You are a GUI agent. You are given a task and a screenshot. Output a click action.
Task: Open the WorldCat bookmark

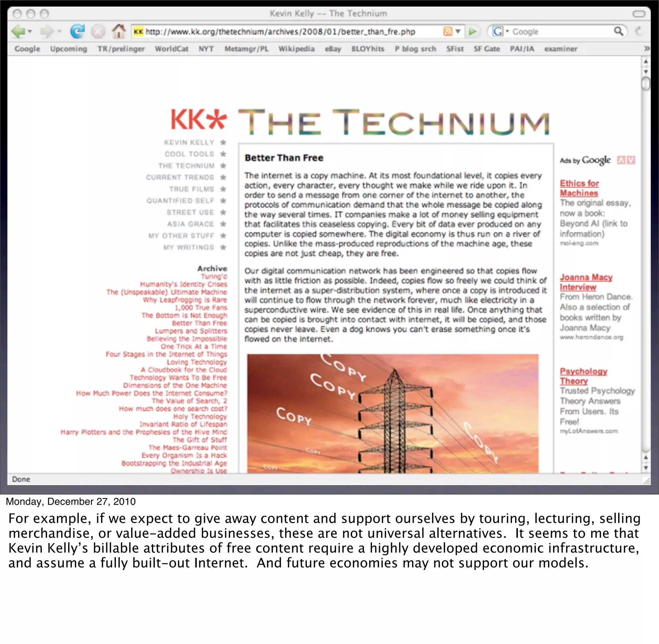click(171, 49)
